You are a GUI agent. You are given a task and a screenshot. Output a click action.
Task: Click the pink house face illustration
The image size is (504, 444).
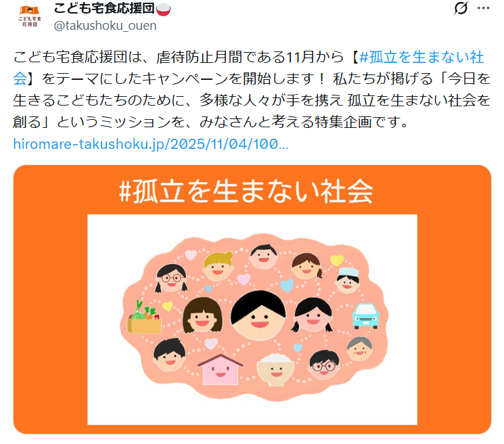pyautogui.click(x=220, y=370)
